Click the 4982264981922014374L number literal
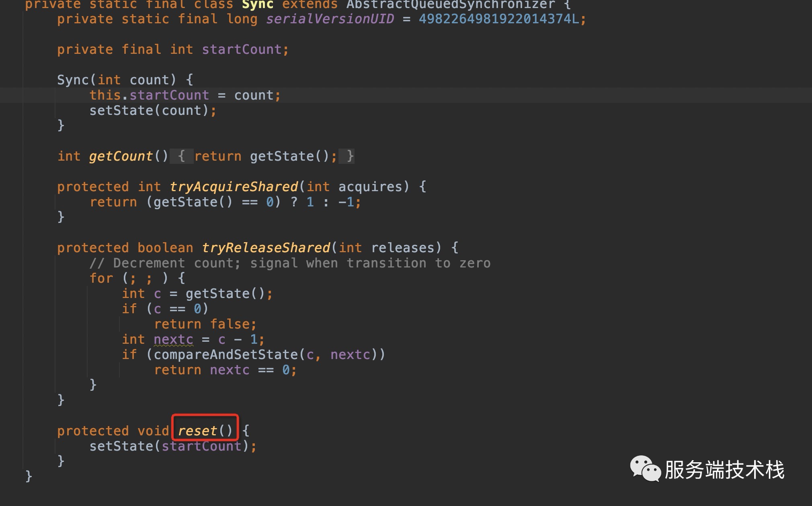 (x=498, y=19)
